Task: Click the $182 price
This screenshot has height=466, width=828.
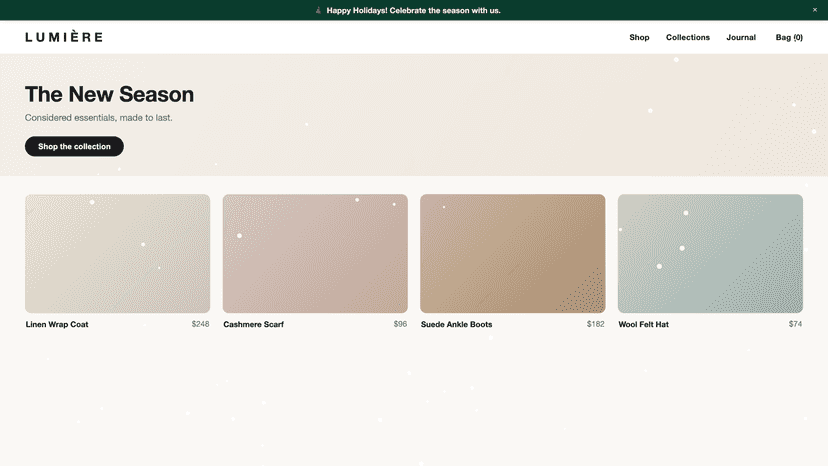Action: pyautogui.click(x=596, y=324)
